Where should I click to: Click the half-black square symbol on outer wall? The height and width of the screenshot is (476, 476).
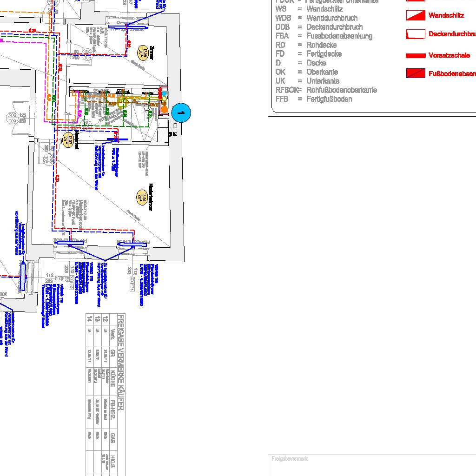(x=175, y=134)
